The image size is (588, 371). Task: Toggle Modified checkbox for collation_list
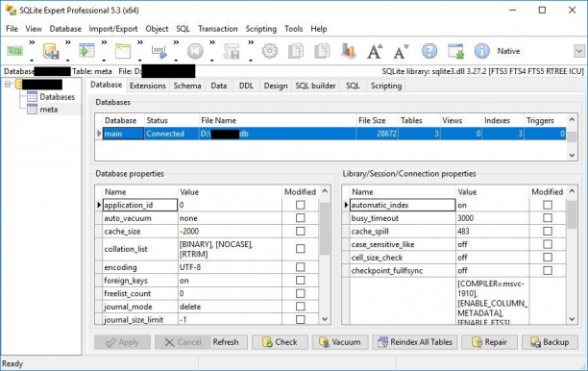click(x=301, y=249)
